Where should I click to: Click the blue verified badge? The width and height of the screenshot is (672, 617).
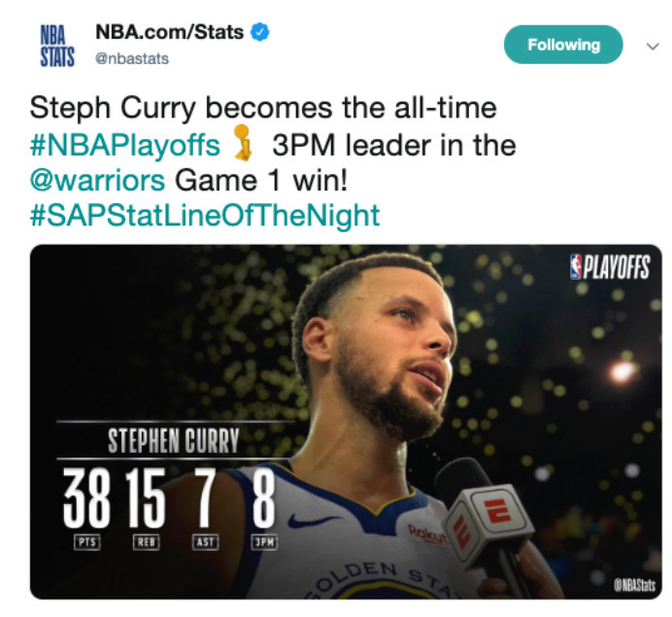point(259,32)
